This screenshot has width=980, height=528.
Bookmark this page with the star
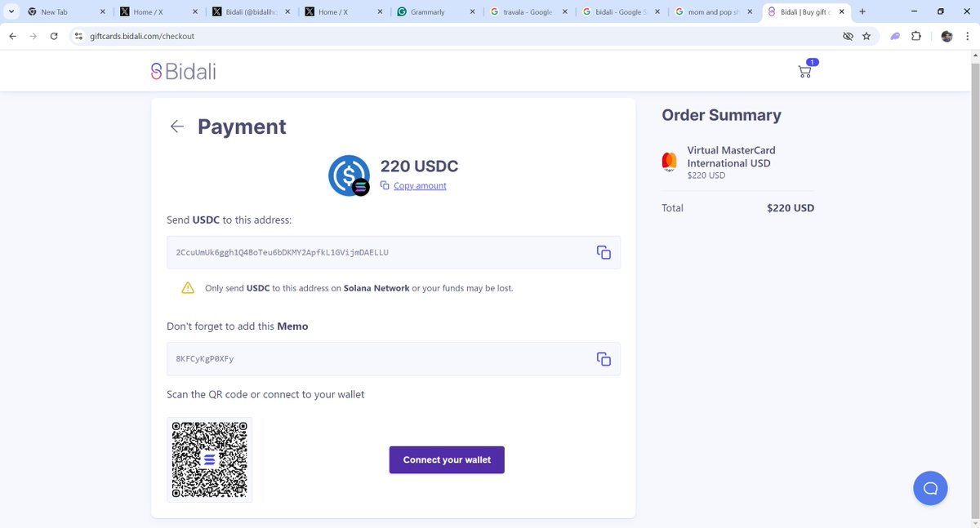(866, 36)
